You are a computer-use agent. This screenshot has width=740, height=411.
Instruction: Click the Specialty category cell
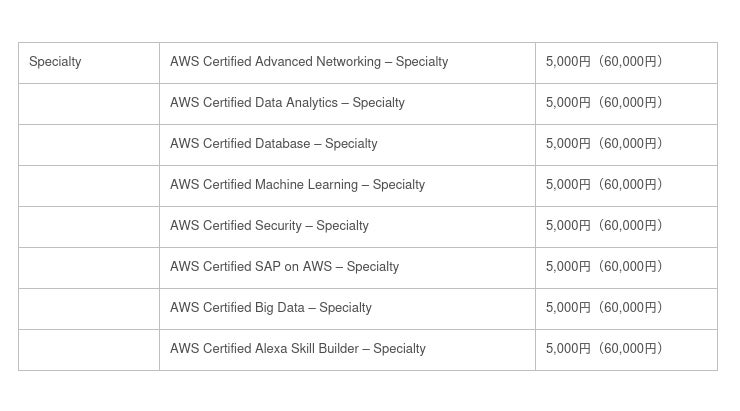pyautogui.click(x=55, y=62)
